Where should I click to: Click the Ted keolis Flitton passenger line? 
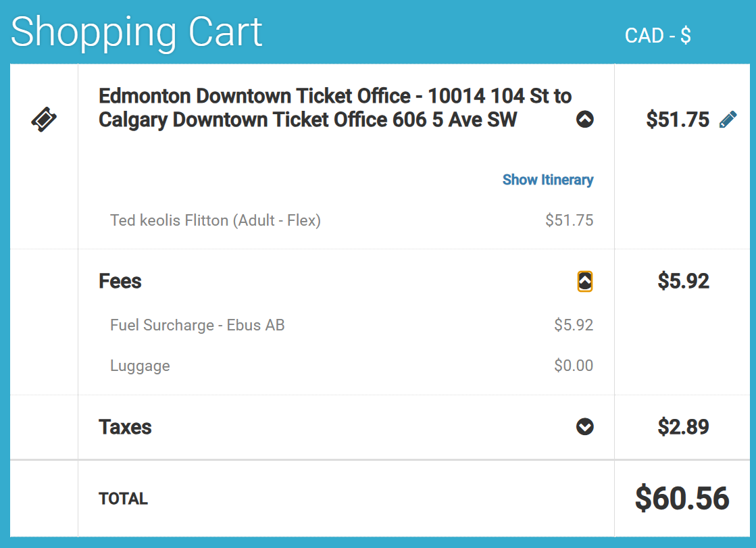[x=215, y=220]
